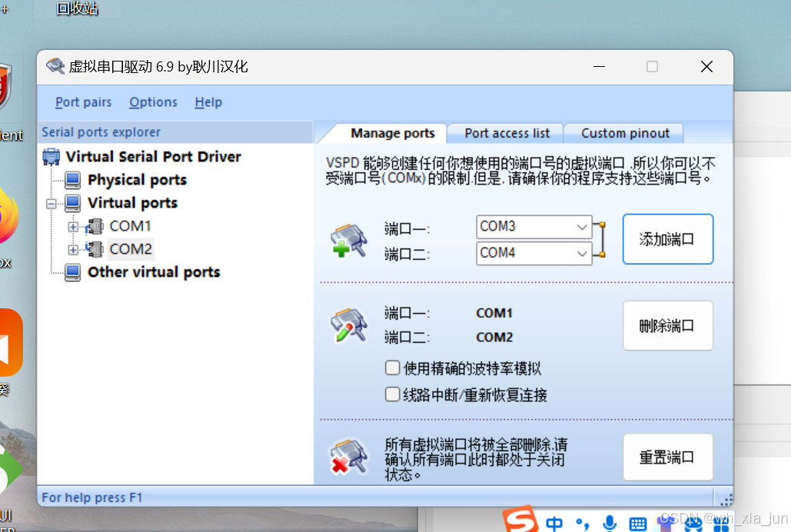Viewport: 791px width, 532px height.
Task: Select the Physical ports monitor icon
Action: [72, 180]
